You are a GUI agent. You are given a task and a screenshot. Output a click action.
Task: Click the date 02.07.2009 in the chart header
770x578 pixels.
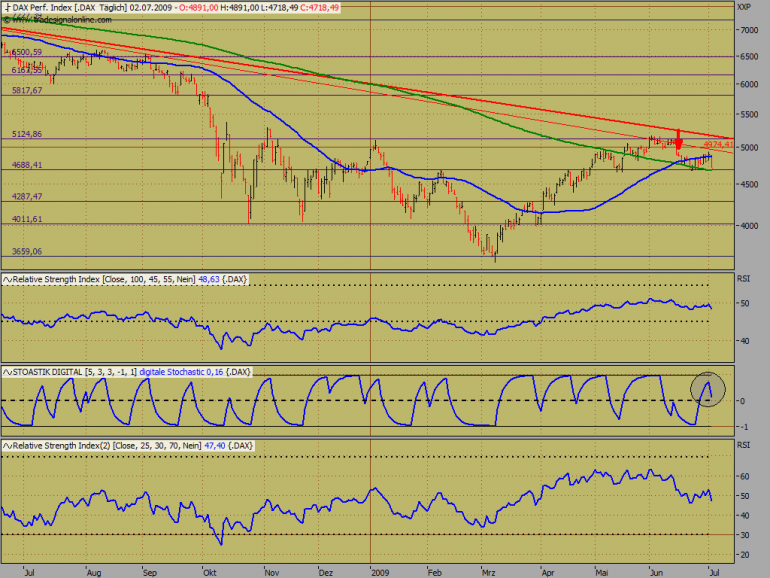151,8
